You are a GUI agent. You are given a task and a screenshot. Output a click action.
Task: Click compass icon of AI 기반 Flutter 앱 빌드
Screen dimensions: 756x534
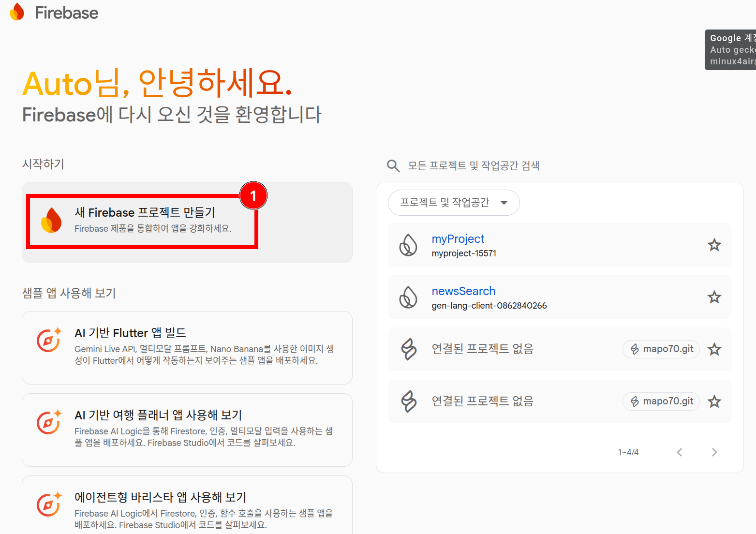click(x=49, y=340)
